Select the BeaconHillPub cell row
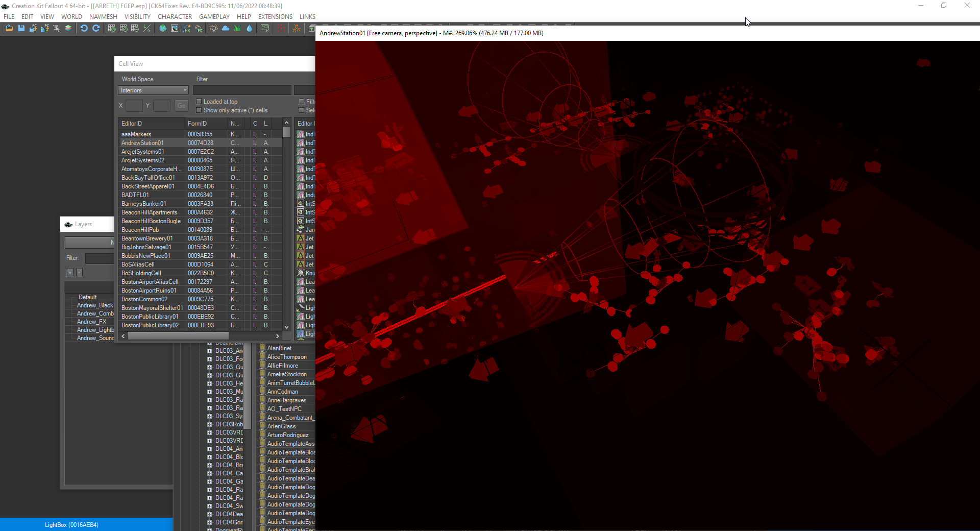Image resolution: width=980 pixels, height=531 pixels. [200, 230]
